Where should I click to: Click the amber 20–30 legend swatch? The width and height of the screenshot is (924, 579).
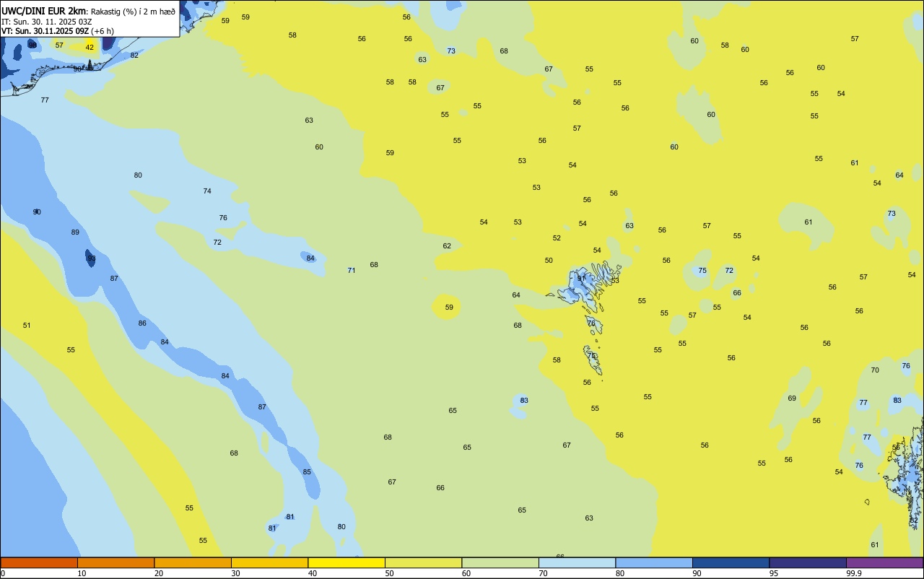tap(193, 562)
